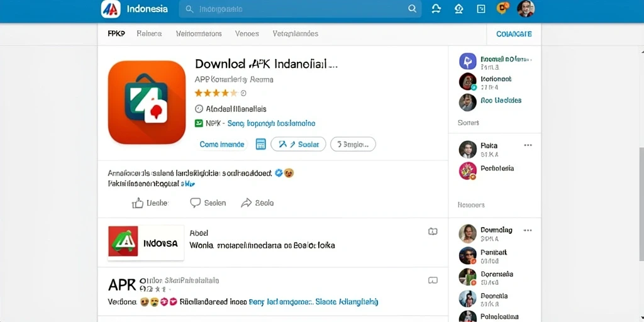Click the Sorters section label
644x322 pixels.
[468, 123]
